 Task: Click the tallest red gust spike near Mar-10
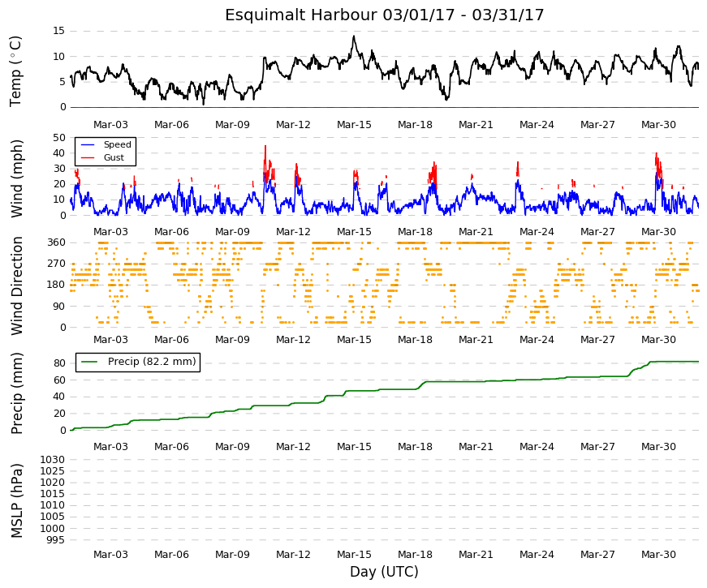point(265,147)
